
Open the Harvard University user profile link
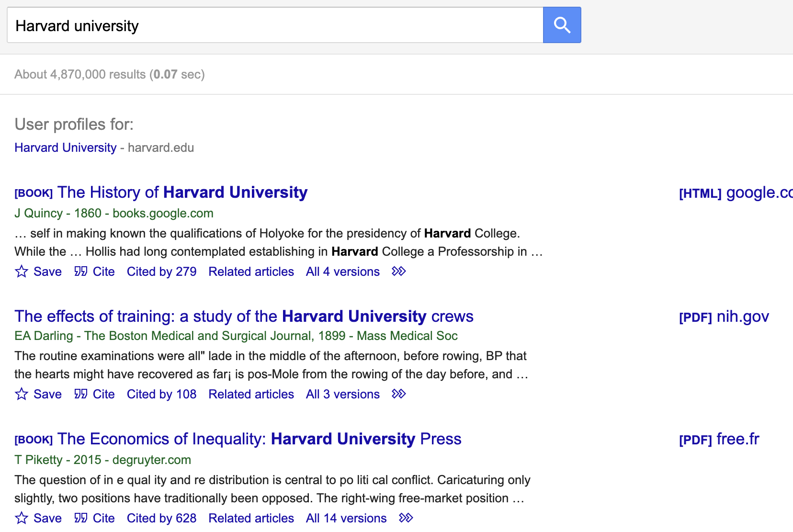point(66,147)
